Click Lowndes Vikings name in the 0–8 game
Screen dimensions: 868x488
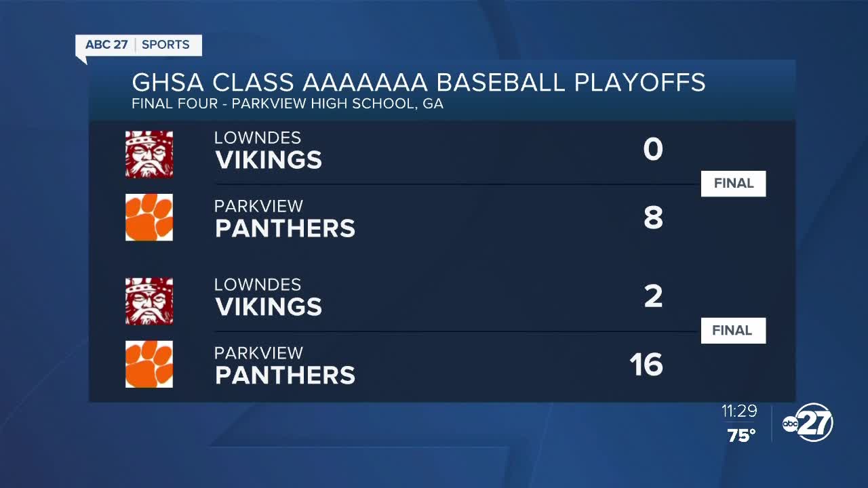[x=268, y=150]
